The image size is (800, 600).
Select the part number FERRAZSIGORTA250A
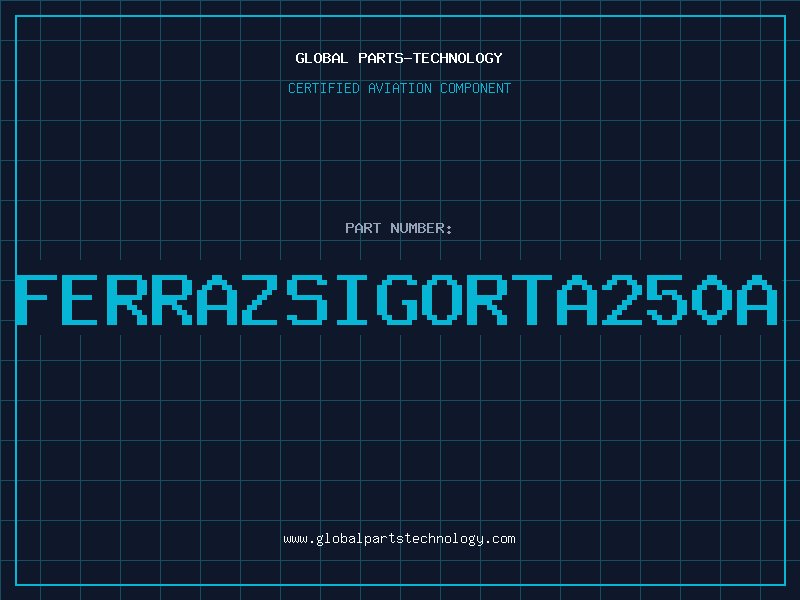[397, 300]
